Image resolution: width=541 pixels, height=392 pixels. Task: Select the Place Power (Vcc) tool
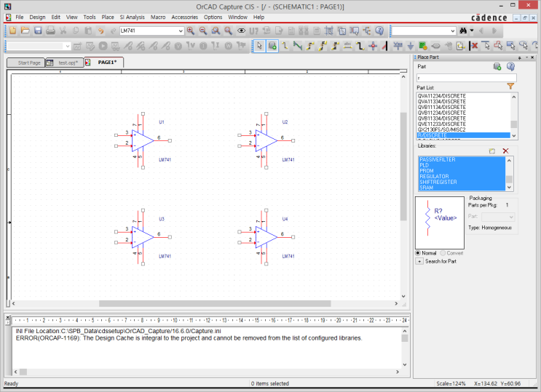(398, 46)
